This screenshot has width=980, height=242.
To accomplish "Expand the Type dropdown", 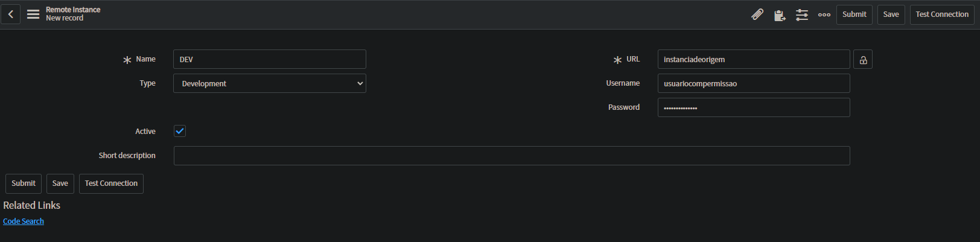I will coord(270,83).
